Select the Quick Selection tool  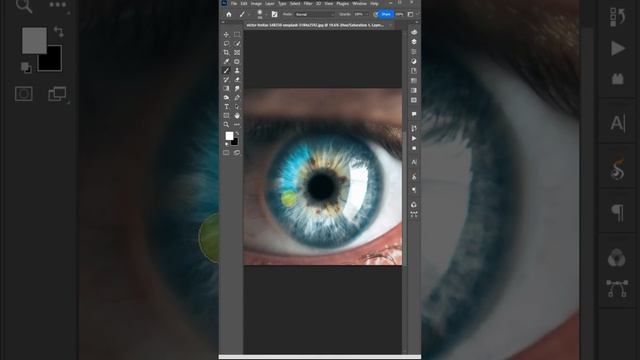coord(237,44)
